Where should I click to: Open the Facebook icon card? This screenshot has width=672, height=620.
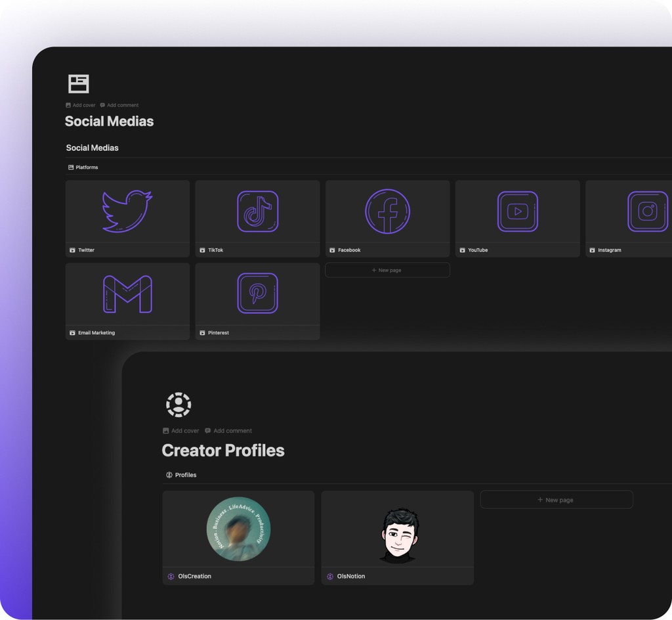(387, 210)
